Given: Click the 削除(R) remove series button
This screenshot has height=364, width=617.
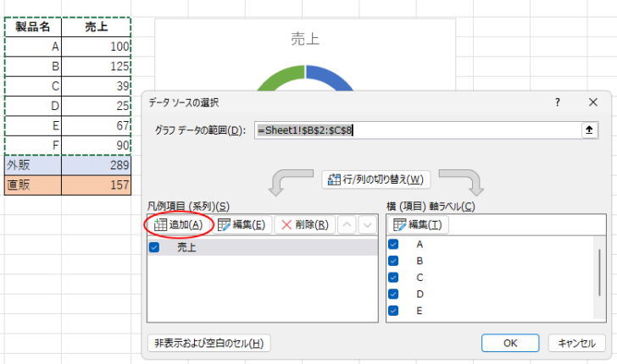Looking at the screenshot, I should [303, 224].
